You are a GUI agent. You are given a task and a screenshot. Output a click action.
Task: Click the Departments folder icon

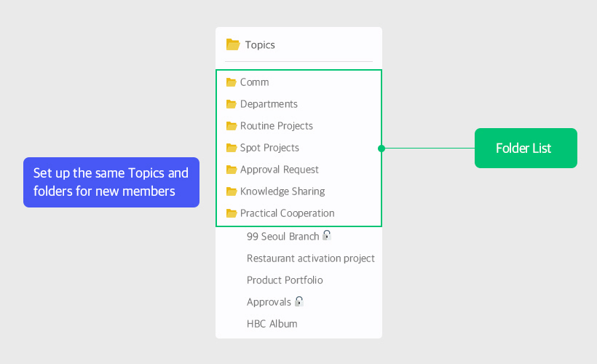click(231, 104)
